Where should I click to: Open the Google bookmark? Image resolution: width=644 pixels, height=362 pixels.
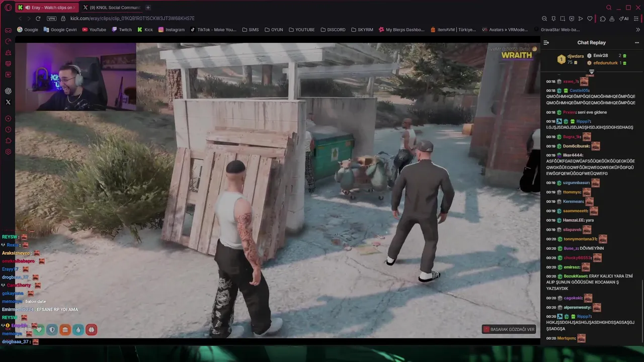[x=28, y=30]
